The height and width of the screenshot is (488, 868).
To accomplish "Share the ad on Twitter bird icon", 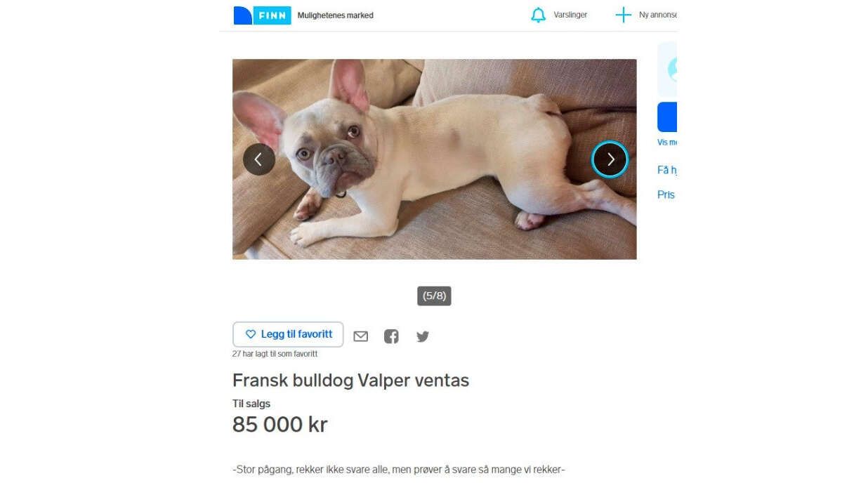I will coord(422,336).
